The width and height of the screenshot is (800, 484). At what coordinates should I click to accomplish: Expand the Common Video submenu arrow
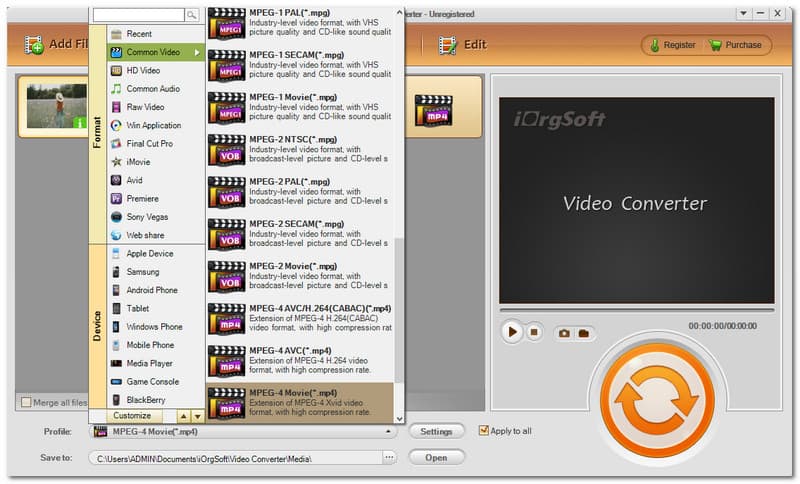click(197, 53)
